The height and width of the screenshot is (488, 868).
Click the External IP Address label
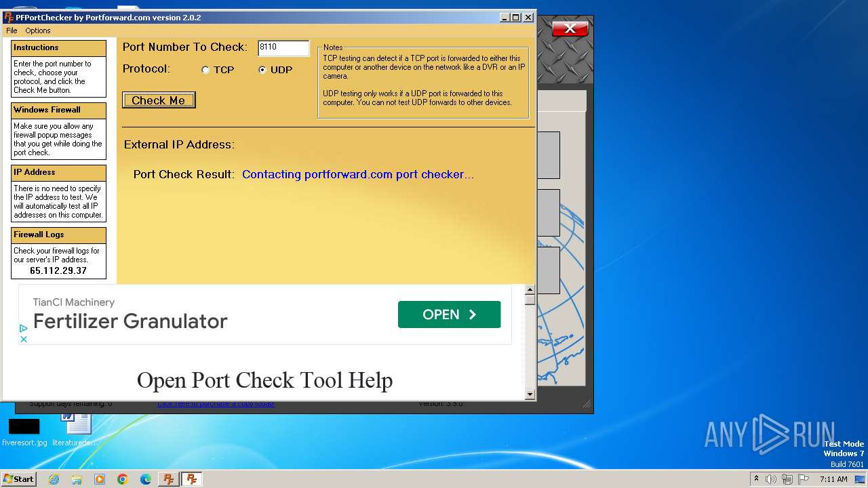(x=179, y=144)
